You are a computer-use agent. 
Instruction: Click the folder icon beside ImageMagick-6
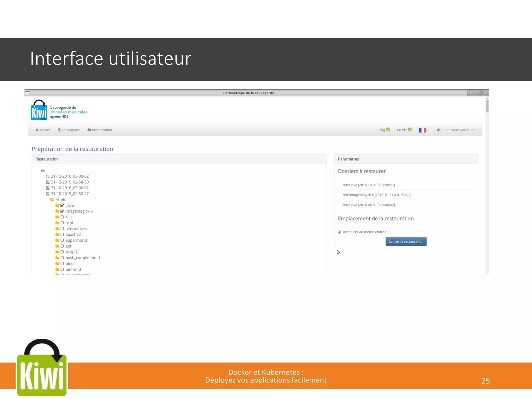point(57,211)
